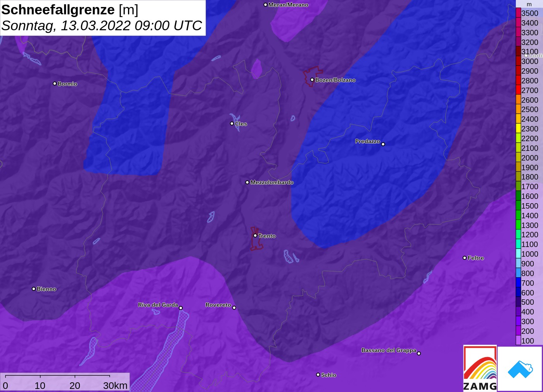543x392 pixels.
Task: Select the Riva del Garda label
Action: (x=158, y=305)
